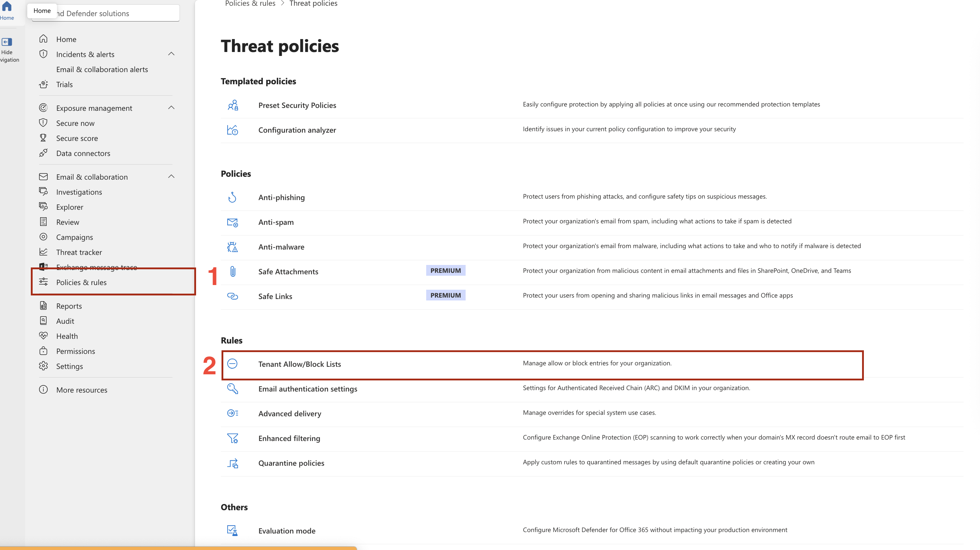980x550 pixels.
Task: Open Email authentication settings
Action: [308, 389]
